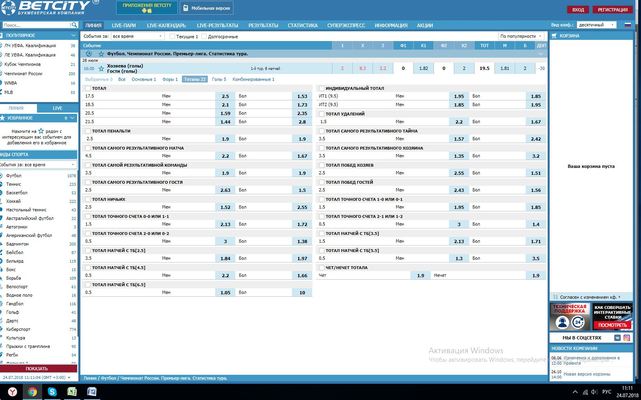Check the ТОТАЛ ПОБЕД ХОЗЯЕВ checkbox
Viewport: 641px width, 400px height.
point(321,165)
